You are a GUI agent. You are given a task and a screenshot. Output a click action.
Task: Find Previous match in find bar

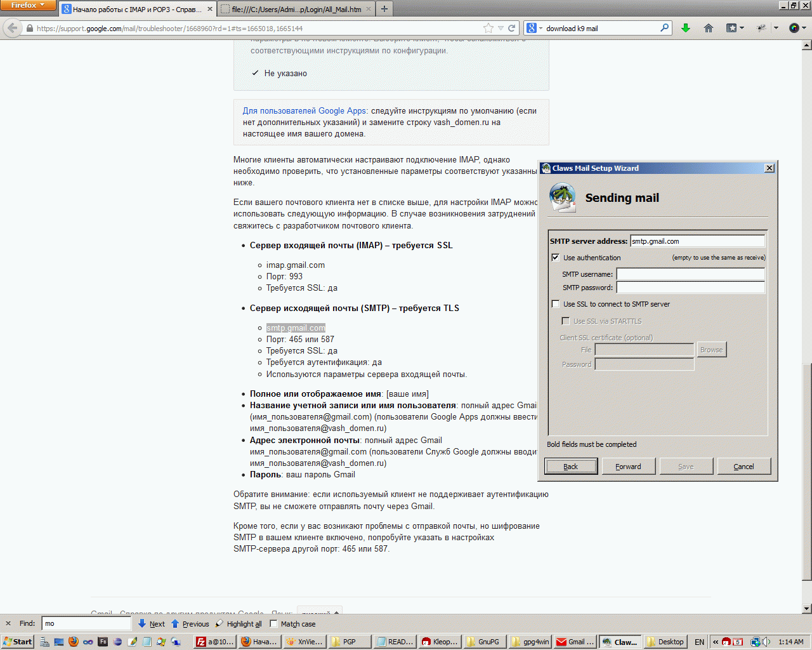(190, 624)
